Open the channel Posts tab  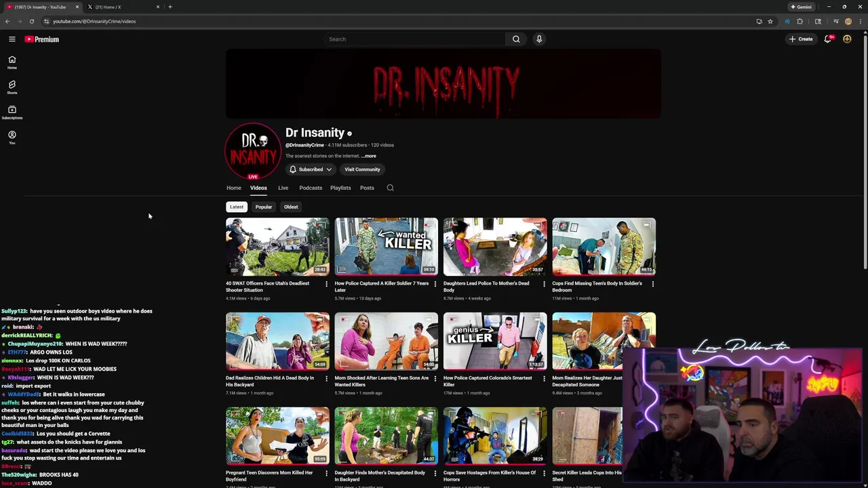(367, 188)
